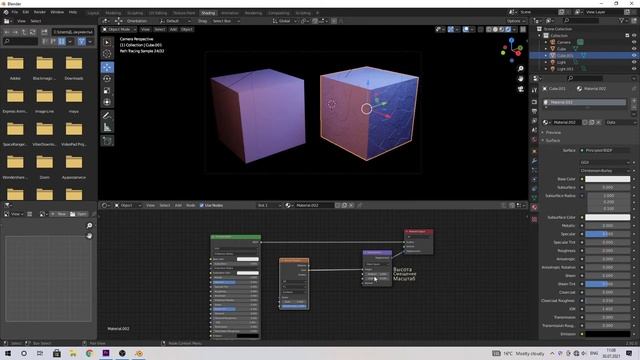The image size is (640, 360).
Task: Switch to the Shading workspace tab
Action: coord(208,13)
